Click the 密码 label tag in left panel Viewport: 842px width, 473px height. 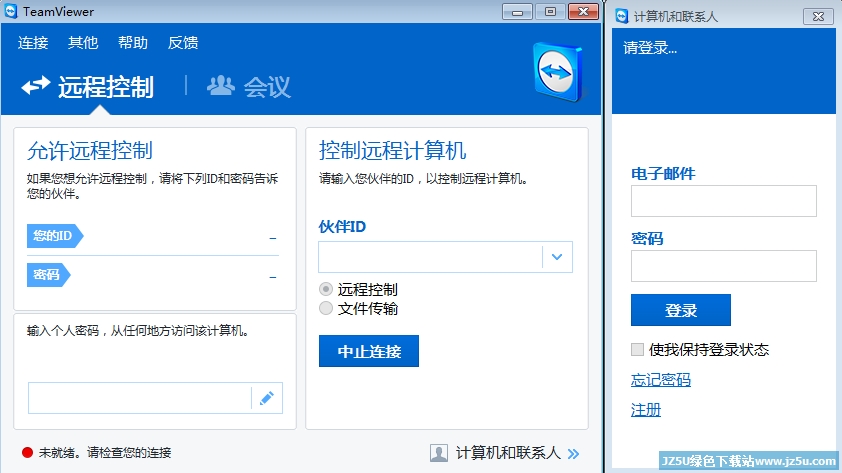(48, 275)
